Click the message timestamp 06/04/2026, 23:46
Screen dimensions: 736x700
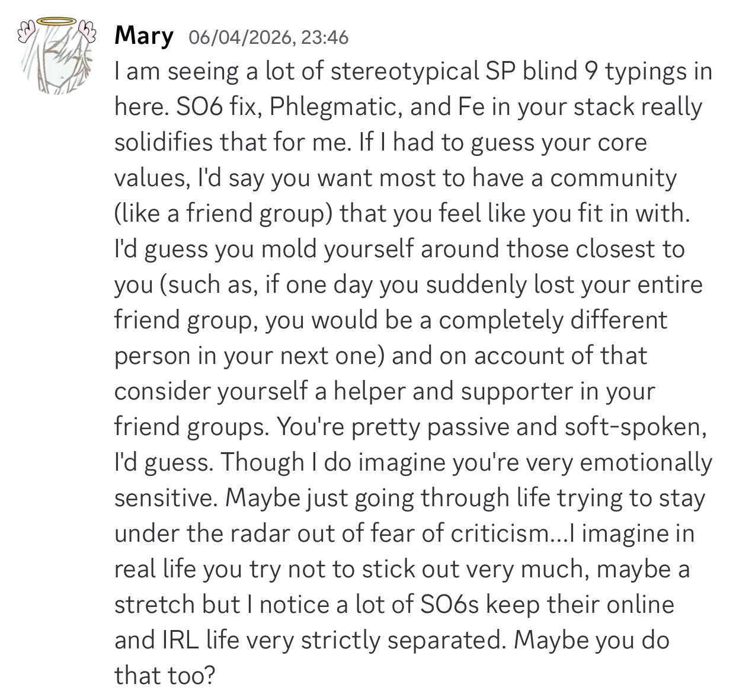pos(268,37)
